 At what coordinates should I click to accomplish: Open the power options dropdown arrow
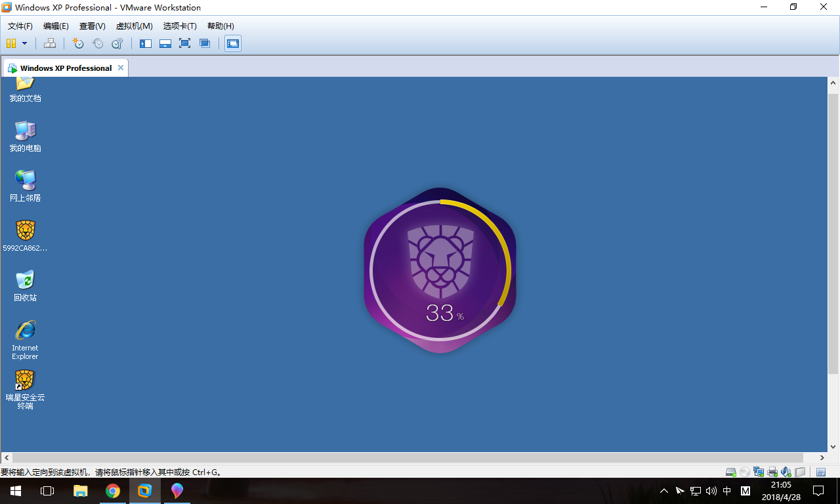click(25, 43)
